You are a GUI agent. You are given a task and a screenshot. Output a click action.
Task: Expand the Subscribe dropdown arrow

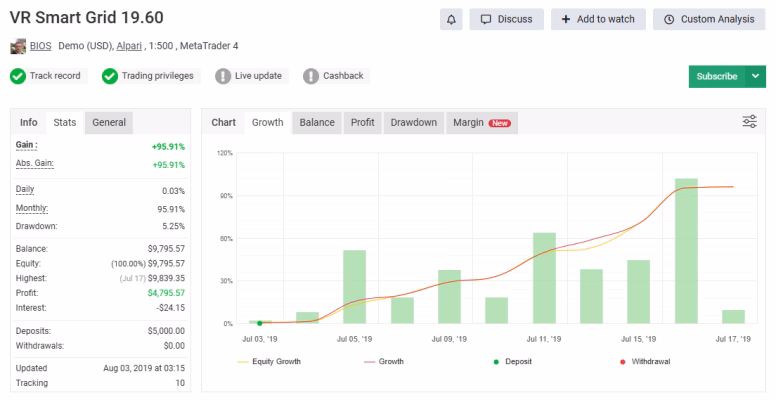(x=755, y=76)
